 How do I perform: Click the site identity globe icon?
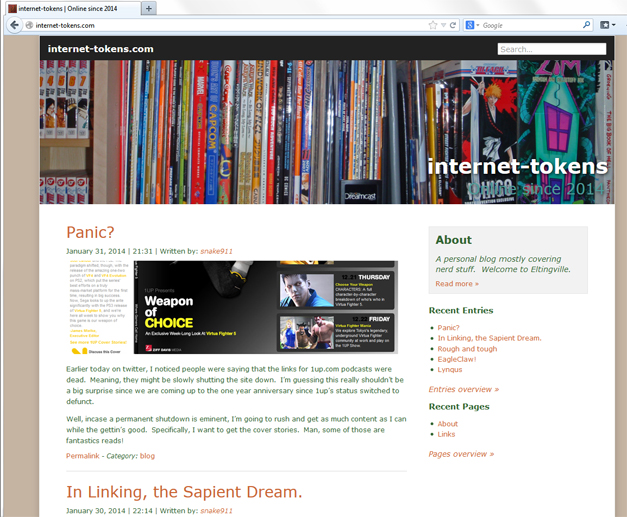[29, 25]
